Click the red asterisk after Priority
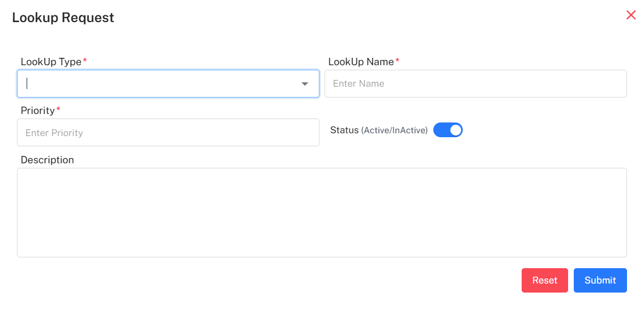This screenshot has height=309, width=644. coord(58,109)
